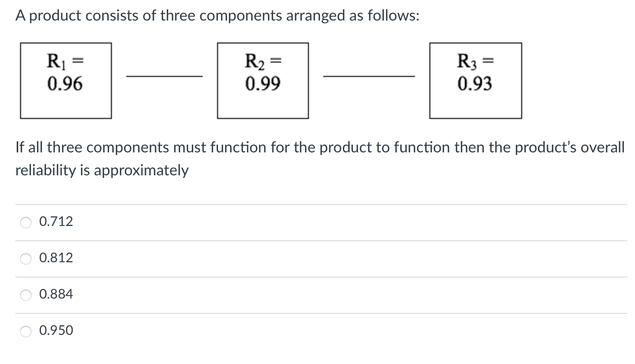Click the answer option labeled 0.884
Screen dimensions: 635x364
coord(56,294)
